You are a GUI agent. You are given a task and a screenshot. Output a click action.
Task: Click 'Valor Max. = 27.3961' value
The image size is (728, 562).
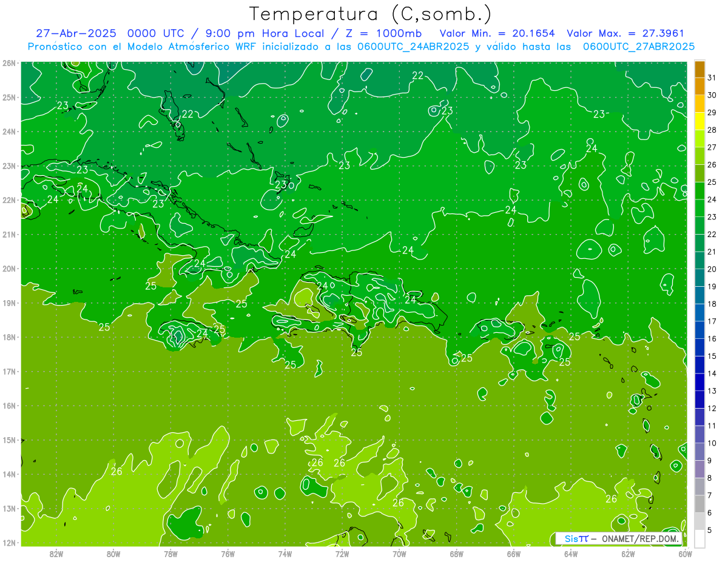[x=625, y=33]
